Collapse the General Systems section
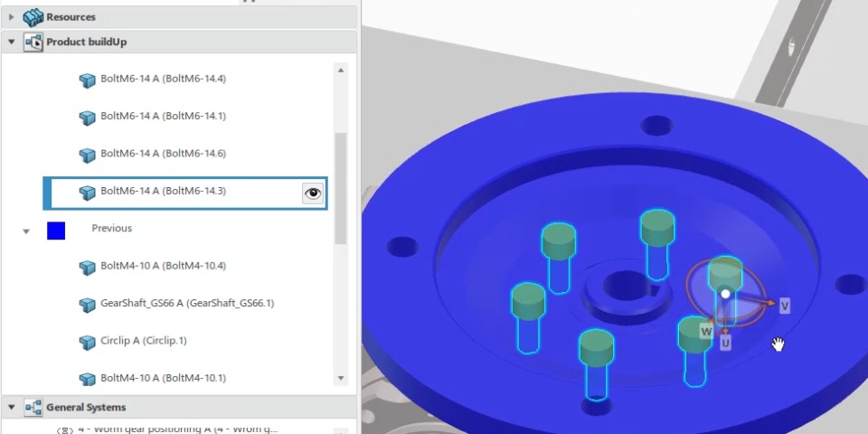868x434 pixels. 11,408
